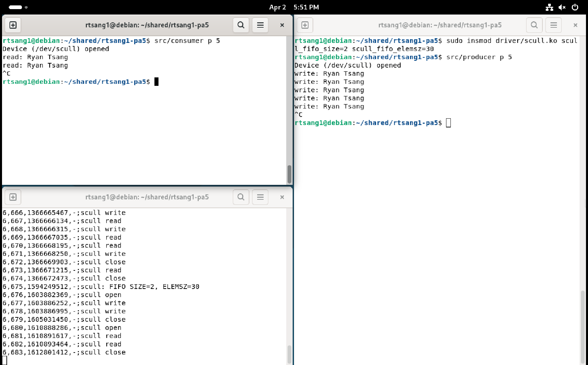
Task: Open calendar from Apr 2 clock
Action: tap(294, 7)
